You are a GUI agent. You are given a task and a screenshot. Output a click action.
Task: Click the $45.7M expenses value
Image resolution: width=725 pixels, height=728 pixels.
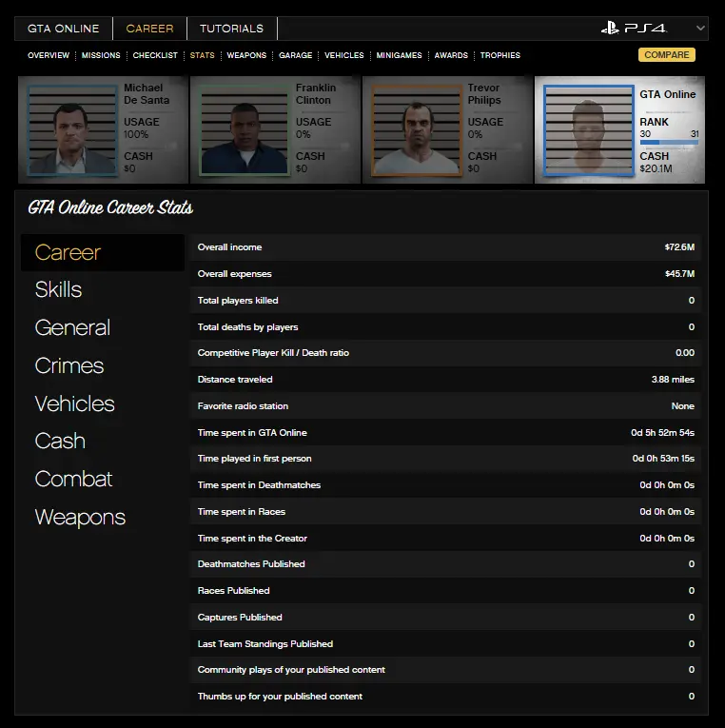[x=679, y=274]
